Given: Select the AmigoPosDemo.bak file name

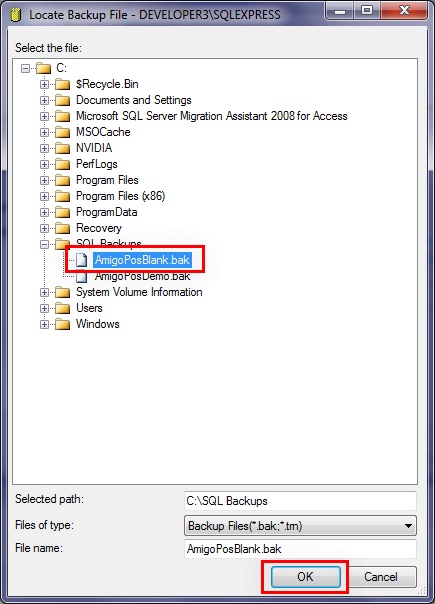Looking at the screenshot, I should [x=143, y=276].
